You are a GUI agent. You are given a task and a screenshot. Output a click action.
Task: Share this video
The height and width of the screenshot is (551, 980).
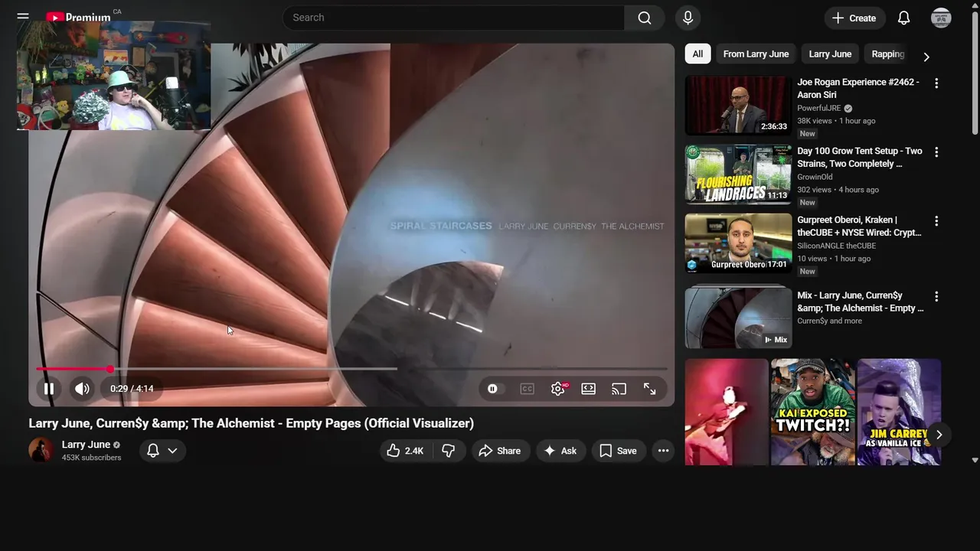tap(500, 451)
